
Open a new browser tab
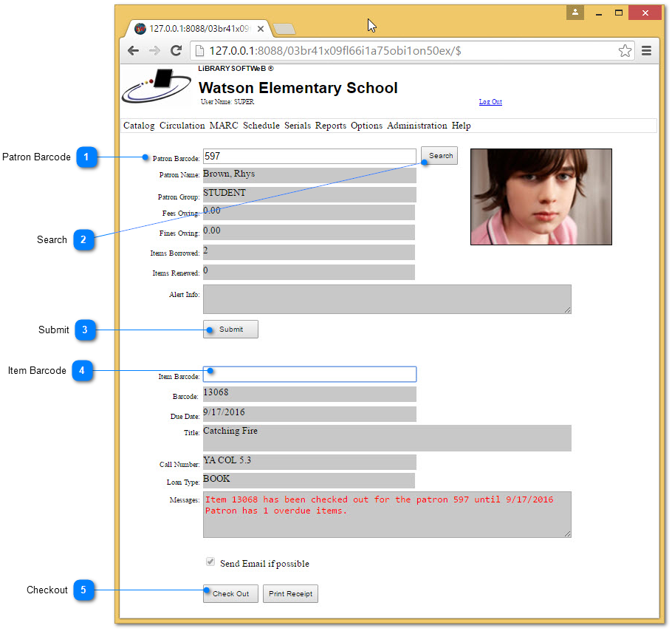click(x=284, y=29)
